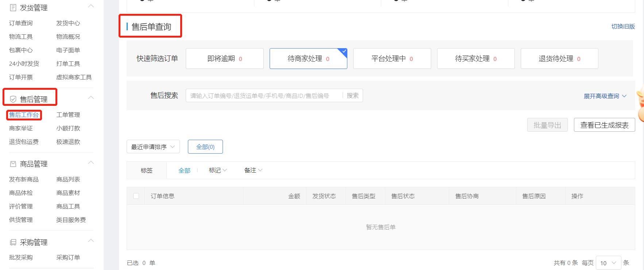
Task: Select the 全部(0) tab
Action: coord(205,147)
